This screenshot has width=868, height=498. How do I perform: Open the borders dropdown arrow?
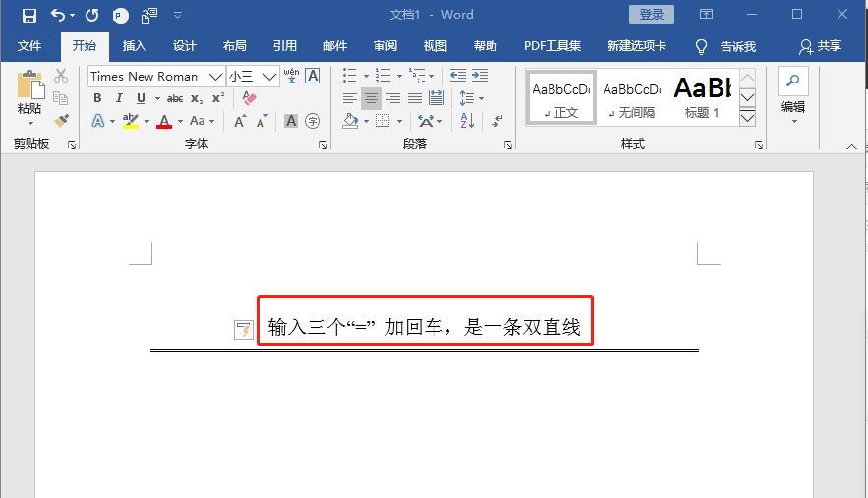pyautogui.click(x=400, y=121)
